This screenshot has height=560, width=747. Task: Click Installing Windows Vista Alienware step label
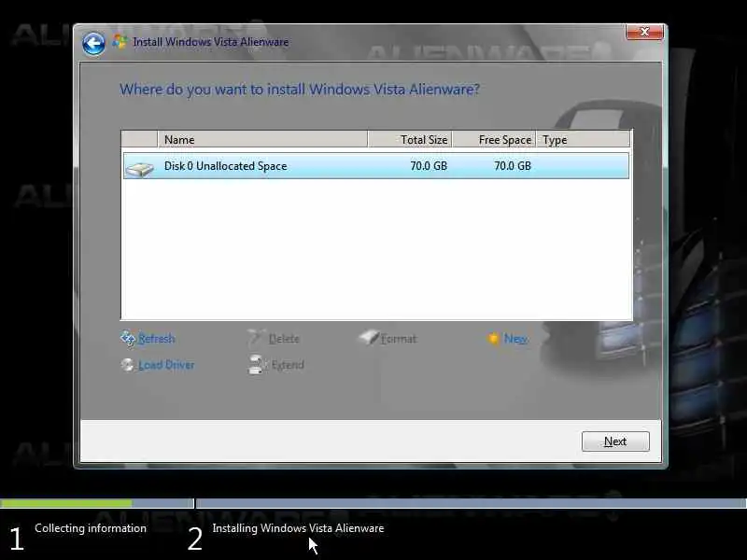click(298, 528)
